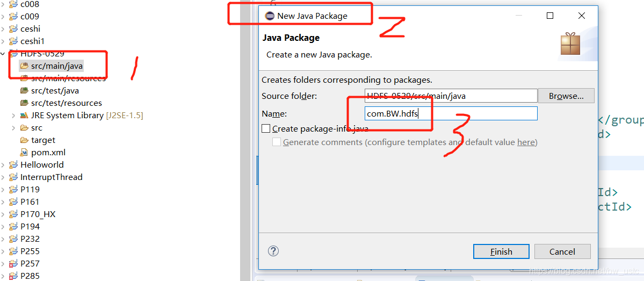This screenshot has width=644, height=281.
Task: Click the JRE System Library icon
Action: tap(24, 116)
